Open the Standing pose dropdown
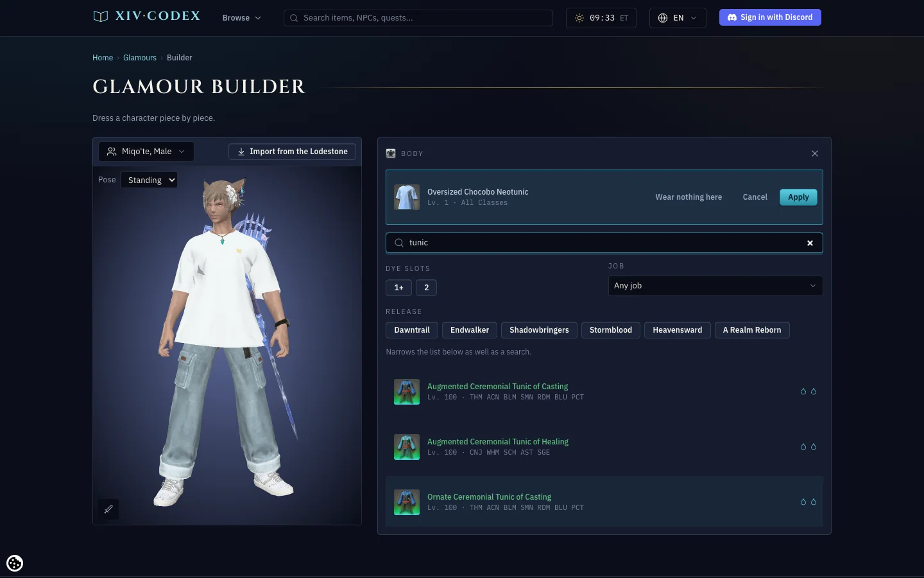Screen dimensions: 924x578 (x=149, y=180)
